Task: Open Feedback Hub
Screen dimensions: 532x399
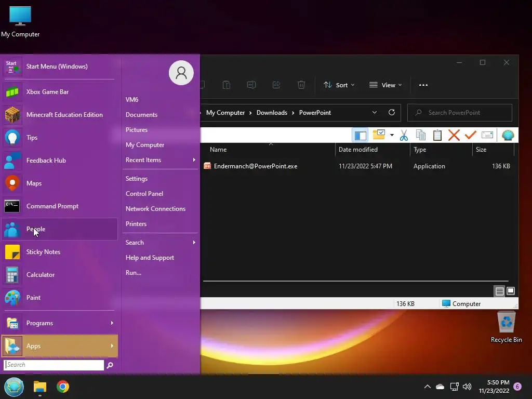Action: pos(59,160)
